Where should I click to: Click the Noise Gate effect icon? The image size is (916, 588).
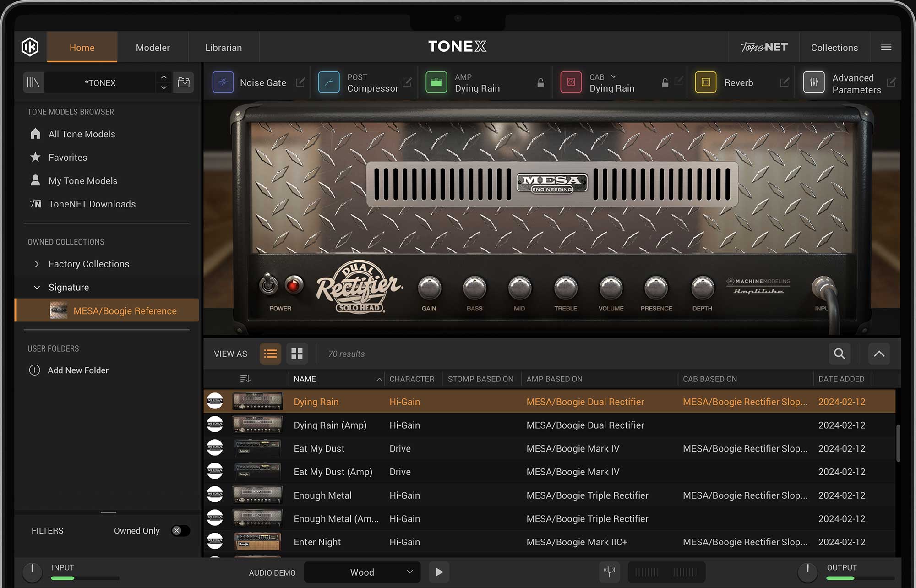click(x=223, y=82)
